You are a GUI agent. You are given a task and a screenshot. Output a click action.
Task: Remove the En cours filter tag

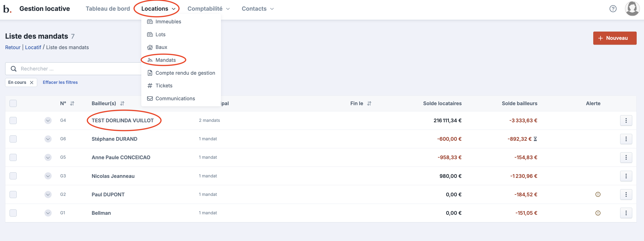pyautogui.click(x=32, y=82)
